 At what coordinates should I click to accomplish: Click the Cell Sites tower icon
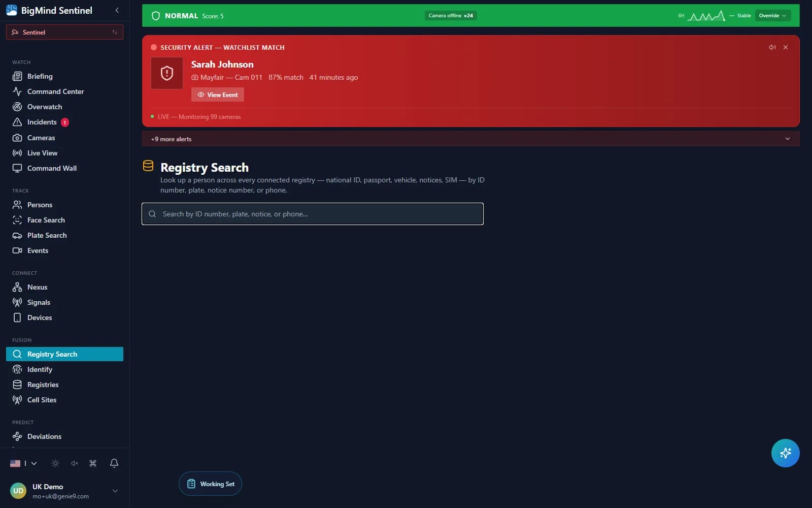[x=17, y=400]
